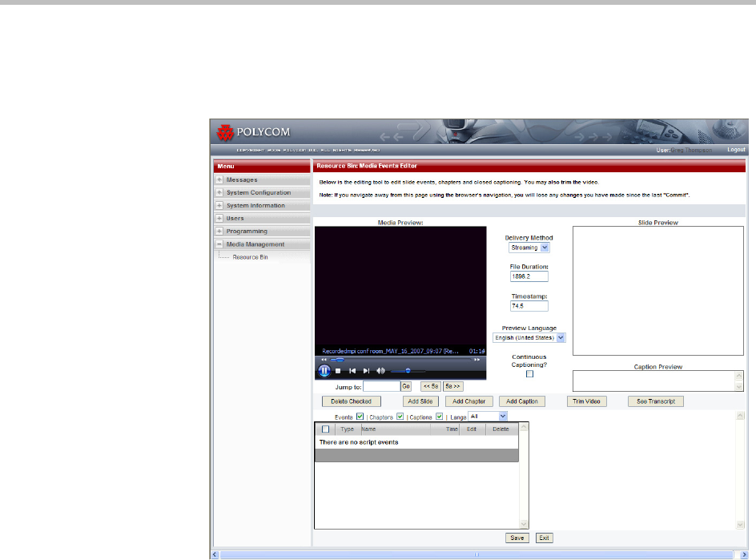Click the 'There are no script events' text
This screenshot has height=560, width=756.
[359, 441]
